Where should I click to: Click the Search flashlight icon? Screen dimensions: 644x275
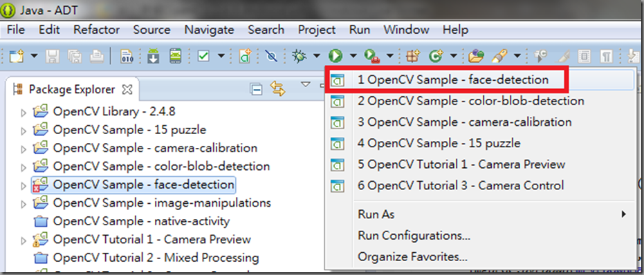click(x=499, y=56)
